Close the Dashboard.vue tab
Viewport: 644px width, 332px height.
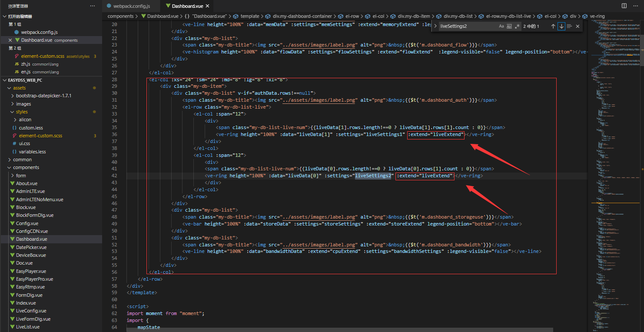(207, 6)
